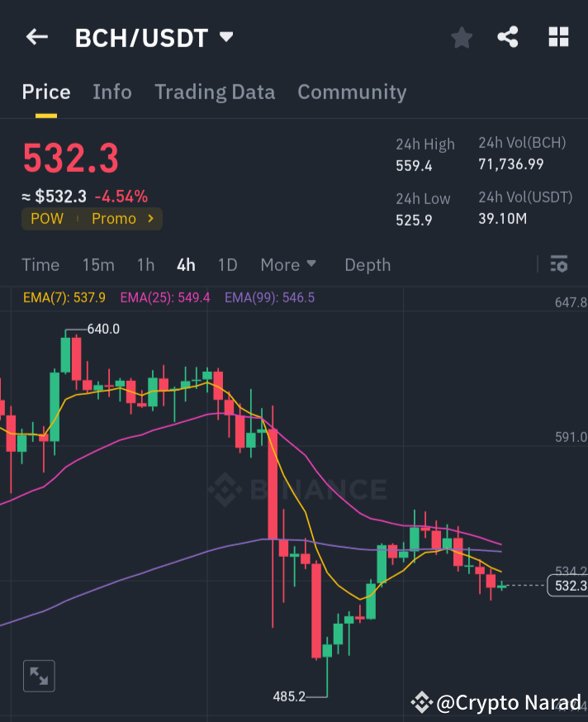Select the 1D timeframe
This screenshot has width=588, height=722.
point(227,264)
